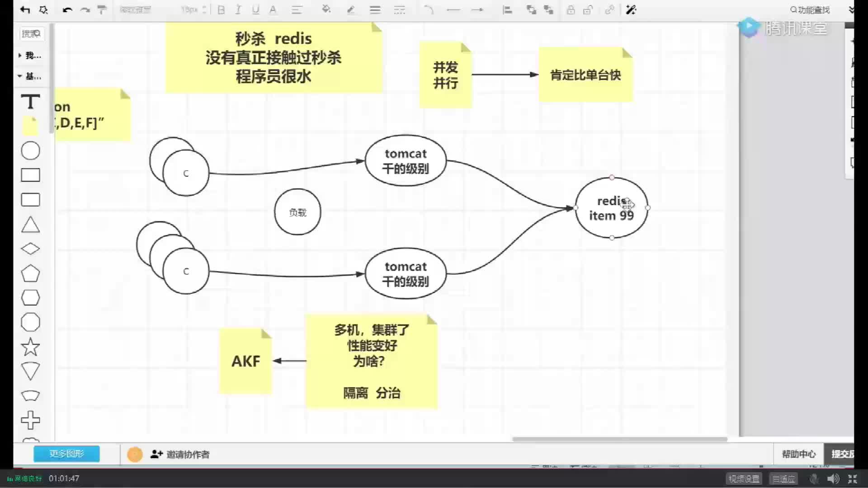The image size is (868, 488).
Task: Select the Text shape tool
Action: click(x=31, y=102)
